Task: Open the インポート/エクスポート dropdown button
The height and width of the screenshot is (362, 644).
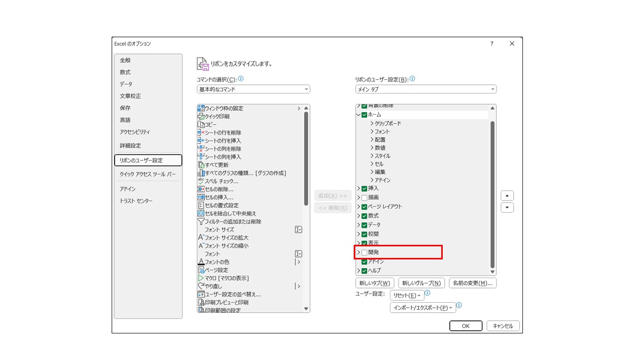Action: click(x=423, y=307)
